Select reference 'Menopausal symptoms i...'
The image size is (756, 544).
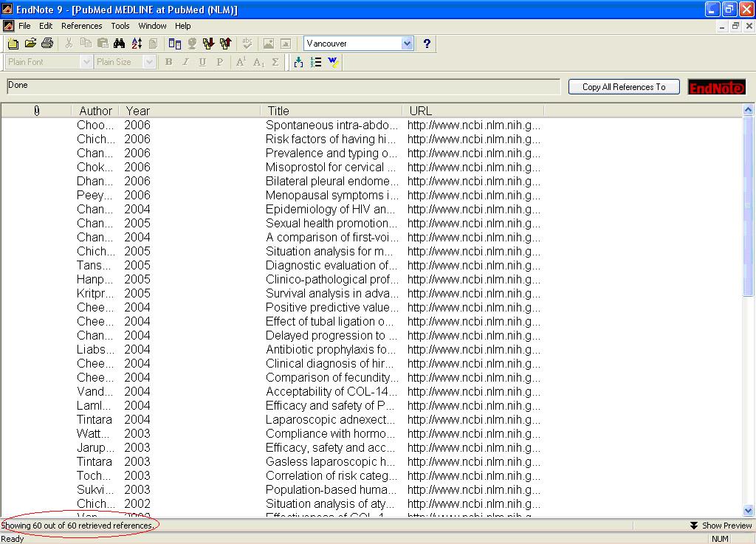(x=331, y=195)
